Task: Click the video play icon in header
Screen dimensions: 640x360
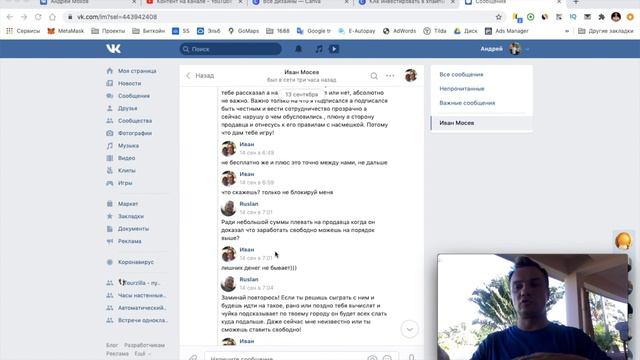Action: [x=334, y=49]
